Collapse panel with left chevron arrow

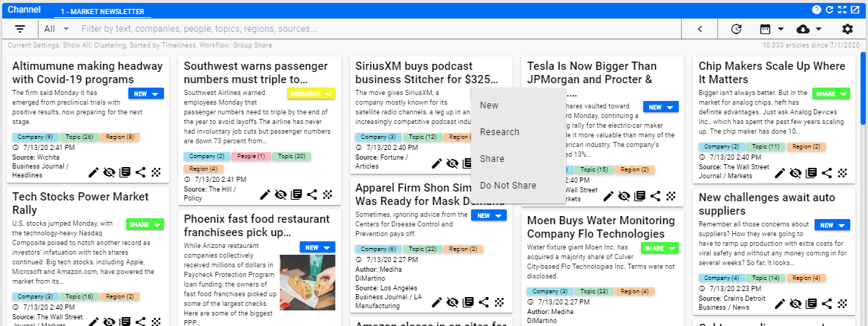[x=700, y=29]
